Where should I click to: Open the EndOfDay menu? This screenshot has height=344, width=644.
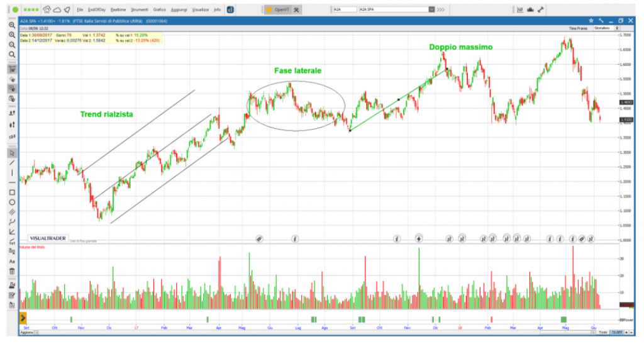click(97, 10)
